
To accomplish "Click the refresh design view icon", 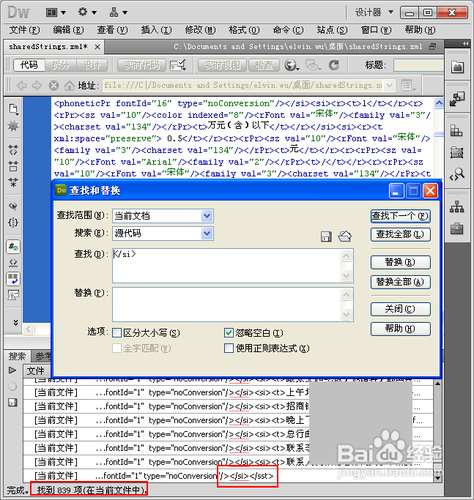I will [x=334, y=65].
